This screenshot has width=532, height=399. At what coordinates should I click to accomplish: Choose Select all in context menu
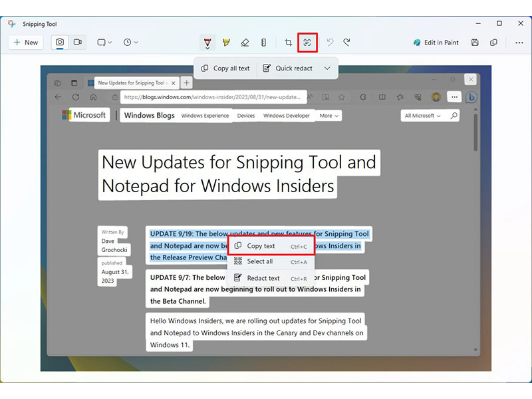(x=271, y=261)
